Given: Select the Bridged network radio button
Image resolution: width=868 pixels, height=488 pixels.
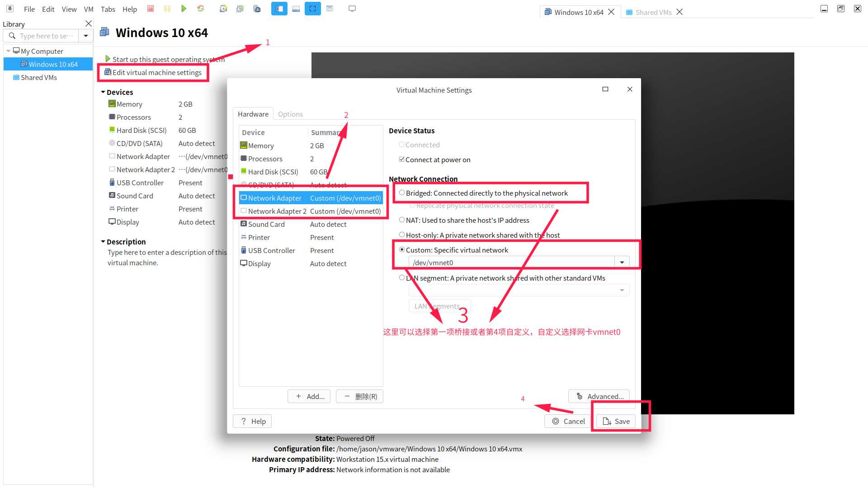Looking at the screenshot, I should pos(401,193).
